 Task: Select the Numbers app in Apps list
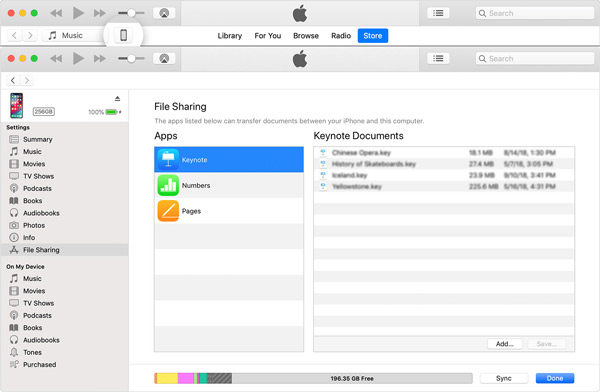coord(229,185)
